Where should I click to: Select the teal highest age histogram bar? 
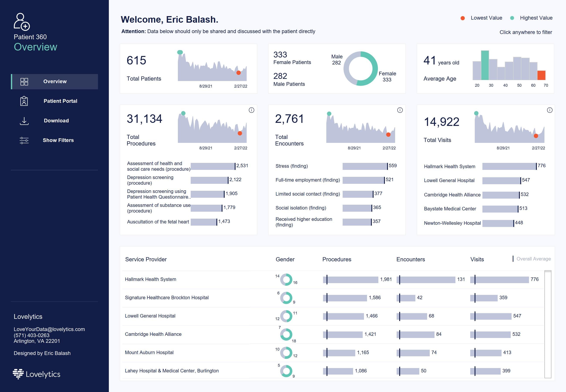pos(485,65)
